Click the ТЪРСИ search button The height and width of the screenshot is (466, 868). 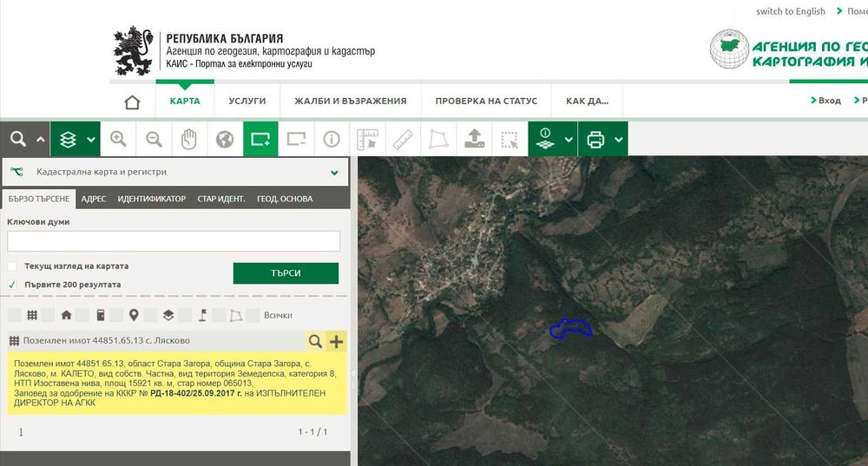click(286, 272)
